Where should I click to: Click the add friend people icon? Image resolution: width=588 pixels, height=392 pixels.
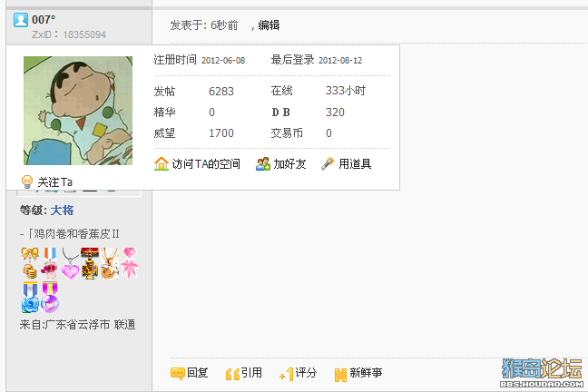tap(263, 164)
